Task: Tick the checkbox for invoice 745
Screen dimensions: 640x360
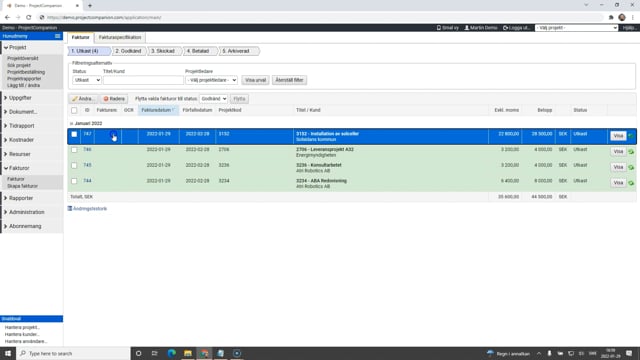Action: pyautogui.click(x=74, y=165)
